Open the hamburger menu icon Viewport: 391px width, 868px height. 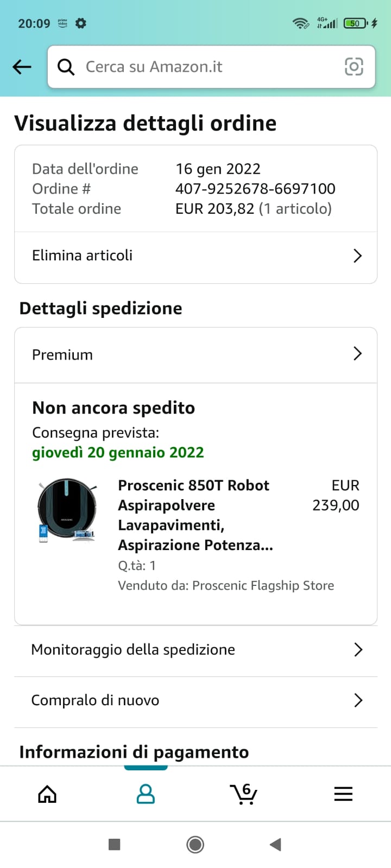tap(343, 794)
